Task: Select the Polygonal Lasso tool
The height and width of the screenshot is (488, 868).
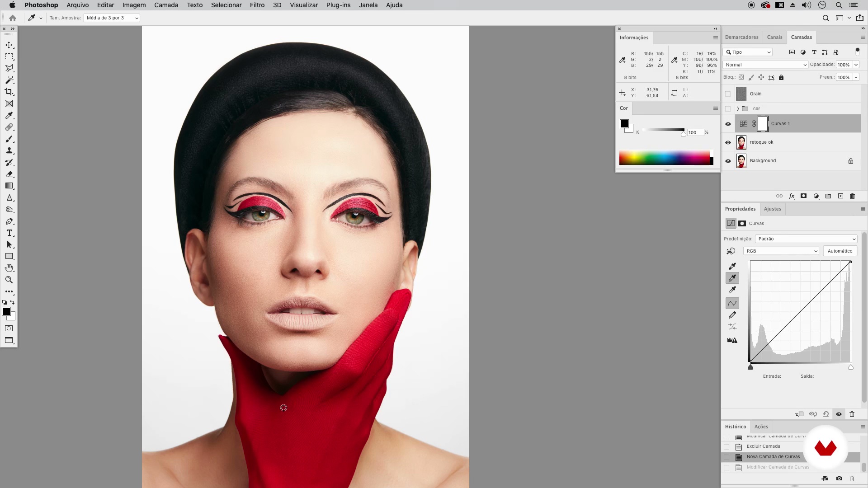Action: click(9, 68)
